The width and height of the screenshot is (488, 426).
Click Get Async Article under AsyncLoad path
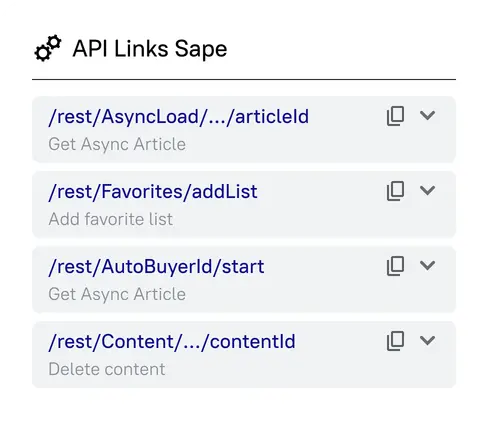pyautogui.click(x=117, y=145)
